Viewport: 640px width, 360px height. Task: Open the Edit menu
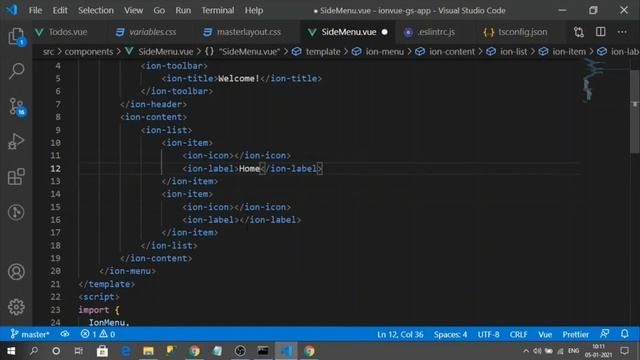pyautogui.click(x=60, y=10)
